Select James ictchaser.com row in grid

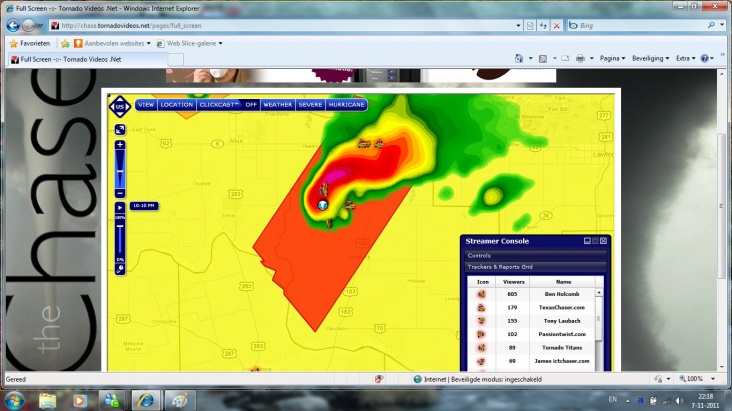[531, 361]
